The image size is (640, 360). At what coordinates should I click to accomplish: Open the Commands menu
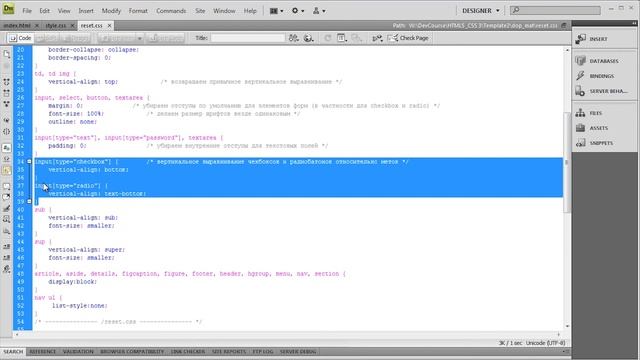(171, 11)
